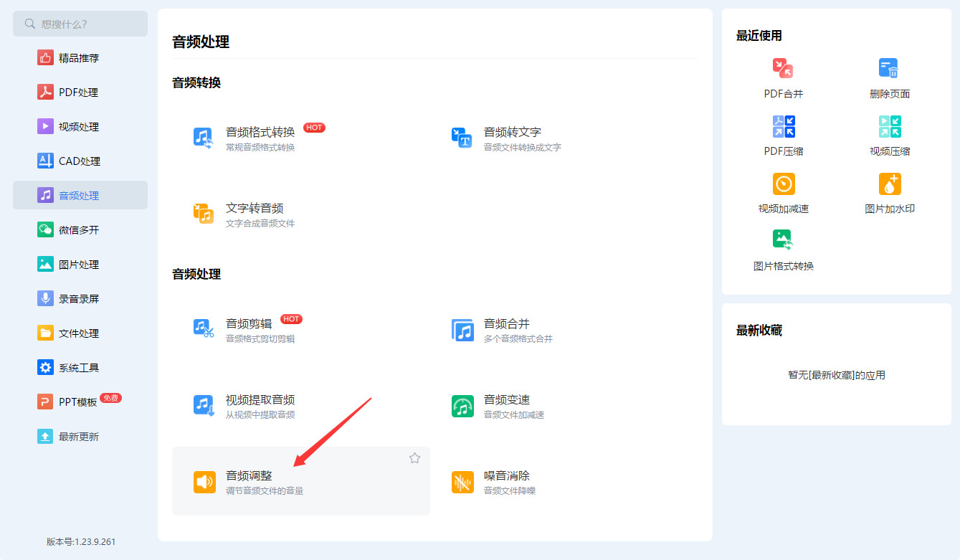Open the PPT模板 sidebar entry
Viewport: 960px width, 560px height.
[80, 402]
